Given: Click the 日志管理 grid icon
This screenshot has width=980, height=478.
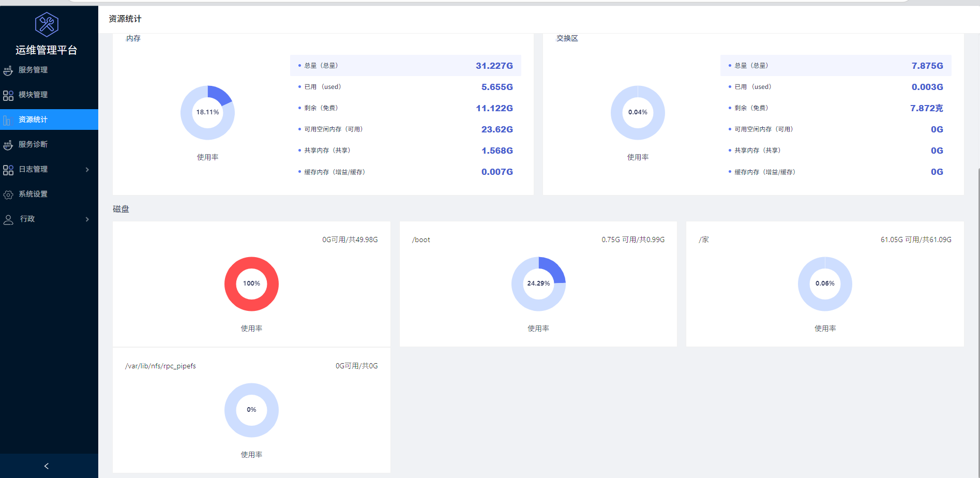Looking at the screenshot, I should point(8,170).
